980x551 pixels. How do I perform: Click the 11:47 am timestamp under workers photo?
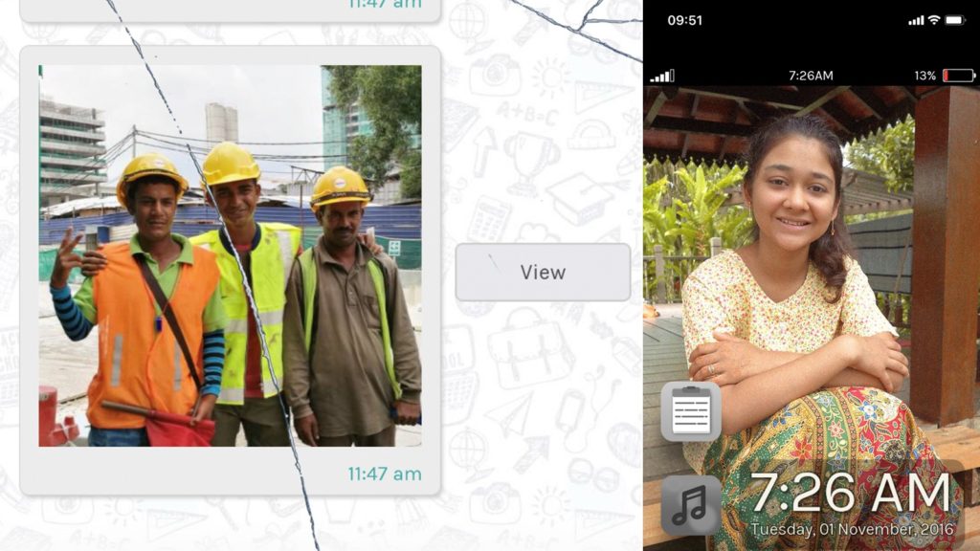click(x=385, y=474)
